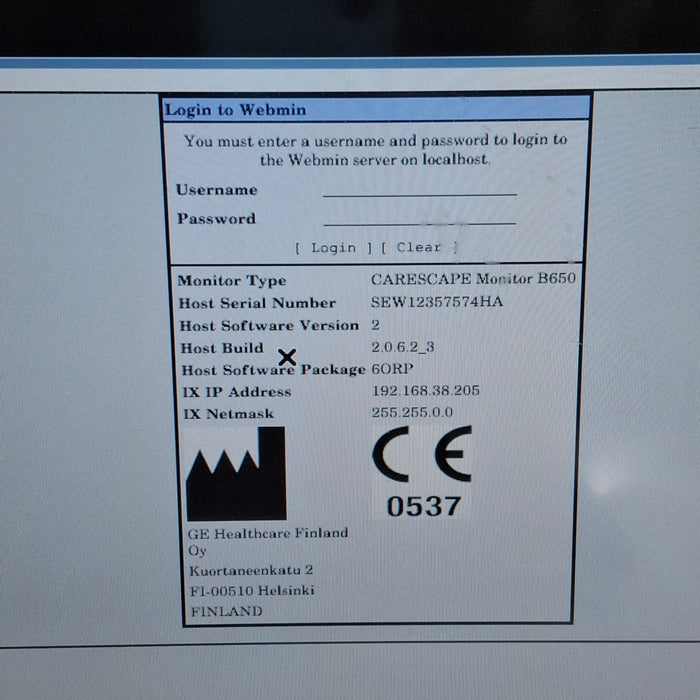The width and height of the screenshot is (700, 700).
Task: Click the 'Host Serial Number' label
Action: coord(257,303)
